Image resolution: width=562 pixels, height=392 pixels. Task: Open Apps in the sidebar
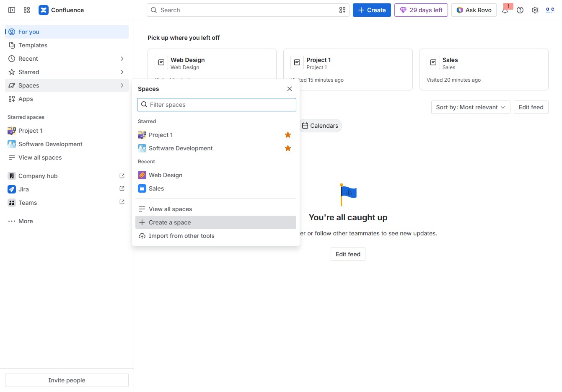tap(67, 99)
